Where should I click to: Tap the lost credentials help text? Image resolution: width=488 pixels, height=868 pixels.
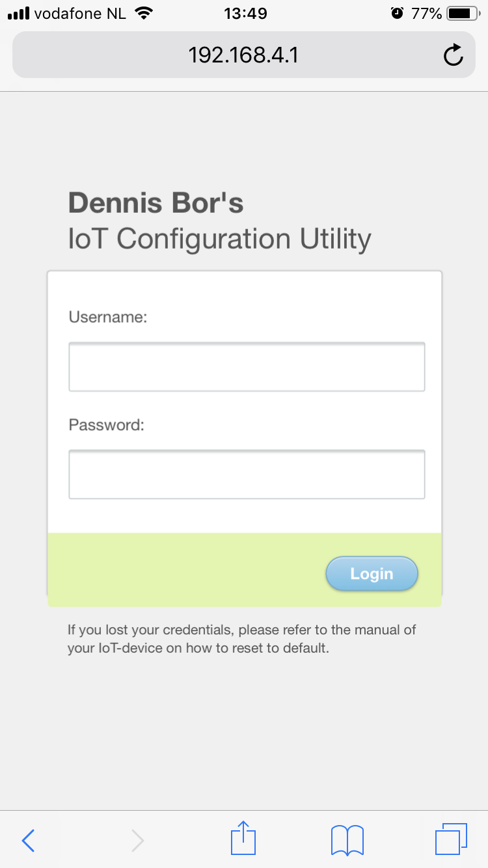(241, 639)
